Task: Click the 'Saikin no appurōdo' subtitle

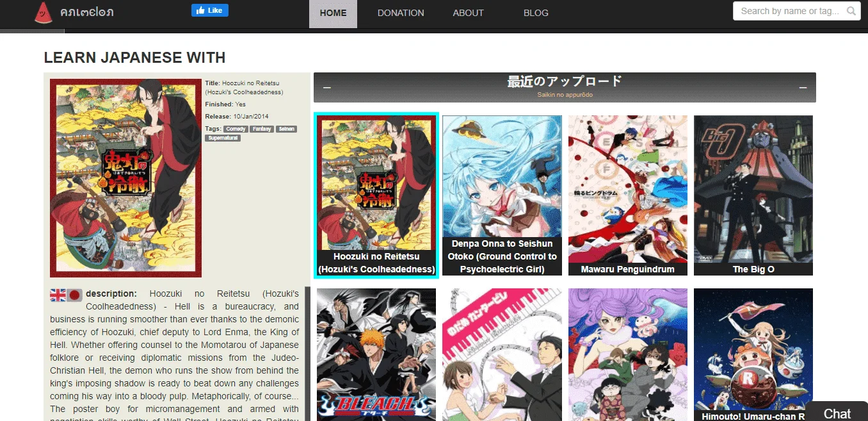Action: pos(565,95)
